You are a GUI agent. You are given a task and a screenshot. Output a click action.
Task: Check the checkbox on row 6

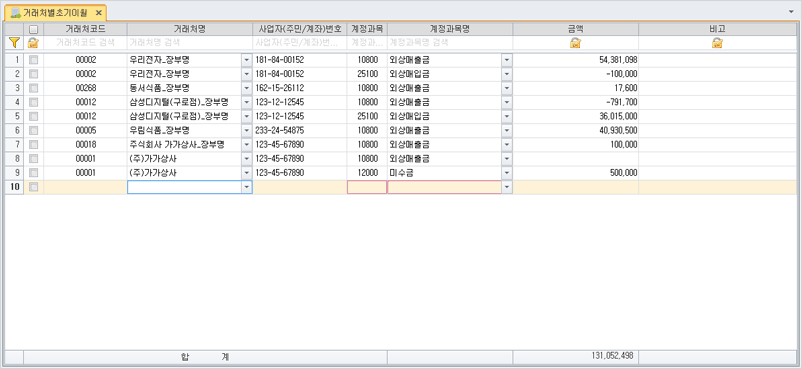pyautogui.click(x=33, y=130)
